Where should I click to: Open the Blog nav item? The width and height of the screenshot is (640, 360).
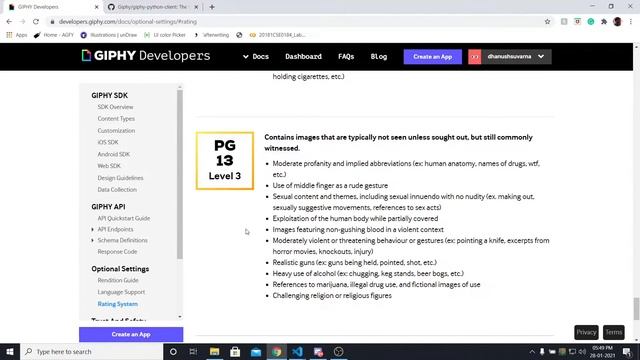point(379,57)
